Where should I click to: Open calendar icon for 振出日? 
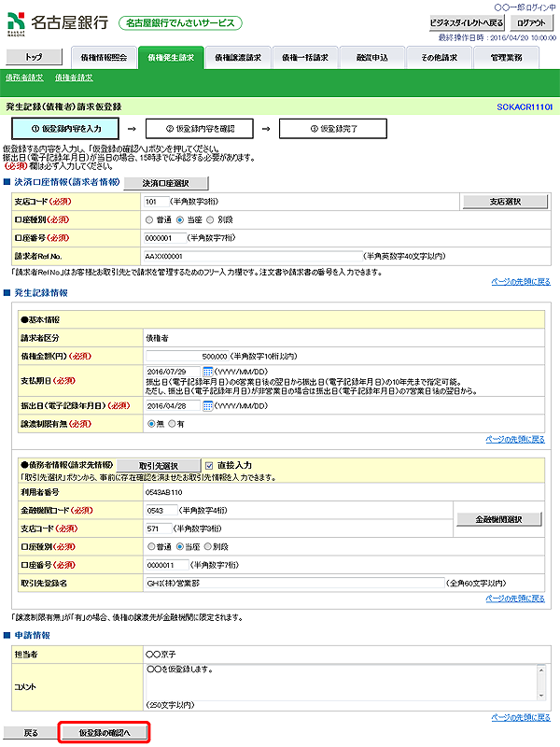click(x=207, y=406)
